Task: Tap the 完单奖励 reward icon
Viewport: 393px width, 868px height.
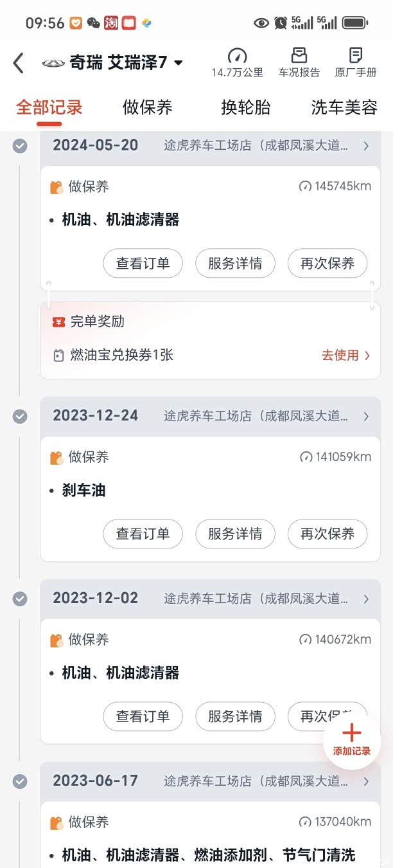Action: pyautogui.click(x=58, y=321)
